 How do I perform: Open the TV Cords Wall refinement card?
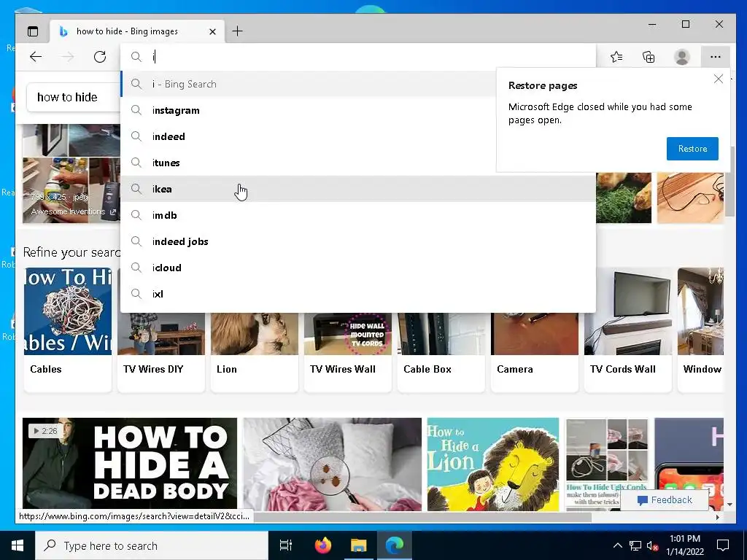628,330
